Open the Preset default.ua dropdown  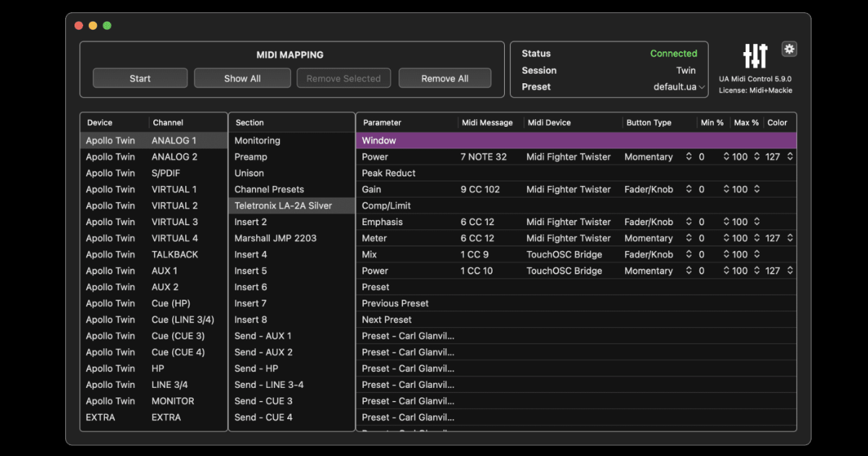[679, 87]
